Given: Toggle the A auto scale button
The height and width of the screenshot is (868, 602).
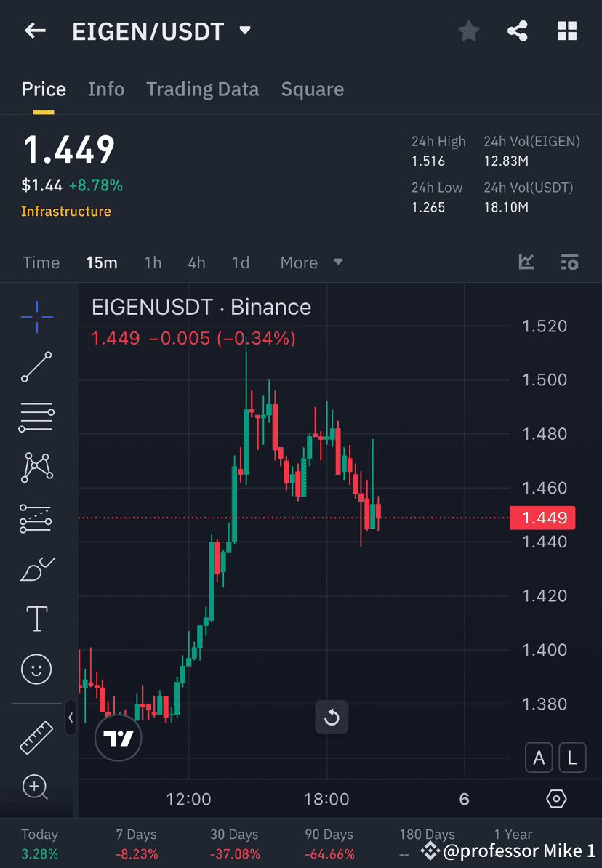Looking at the screenshot, I should point(539,757).
